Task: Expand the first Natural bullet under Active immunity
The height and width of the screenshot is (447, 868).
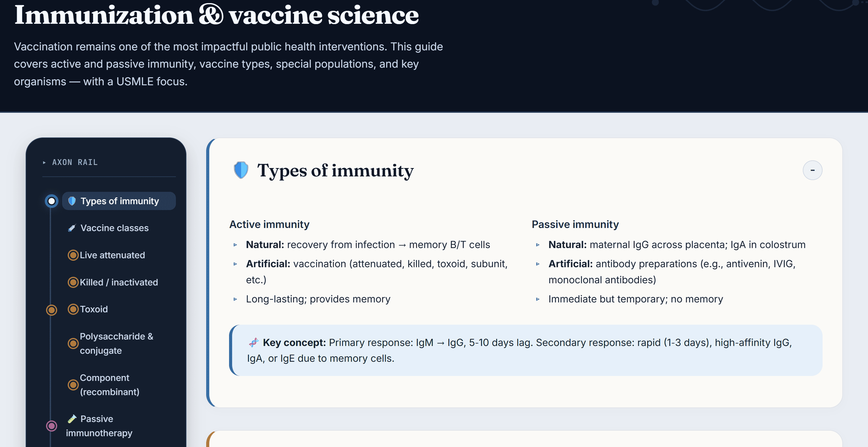Action: [x=235, y=245]
